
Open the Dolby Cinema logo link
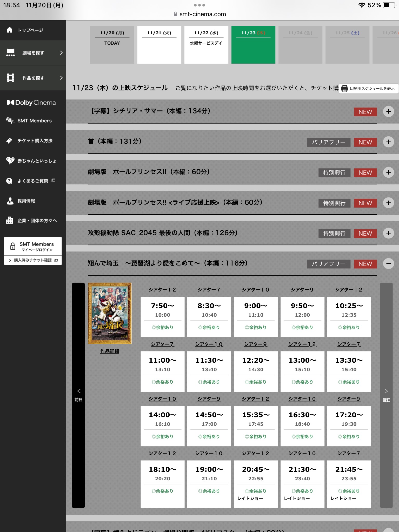coord(31,103)
